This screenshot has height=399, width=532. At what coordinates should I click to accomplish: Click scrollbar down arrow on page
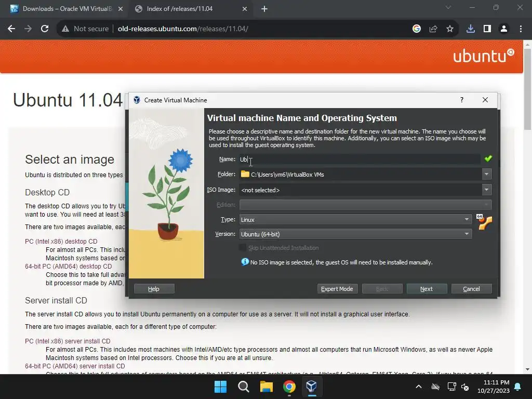527,369
